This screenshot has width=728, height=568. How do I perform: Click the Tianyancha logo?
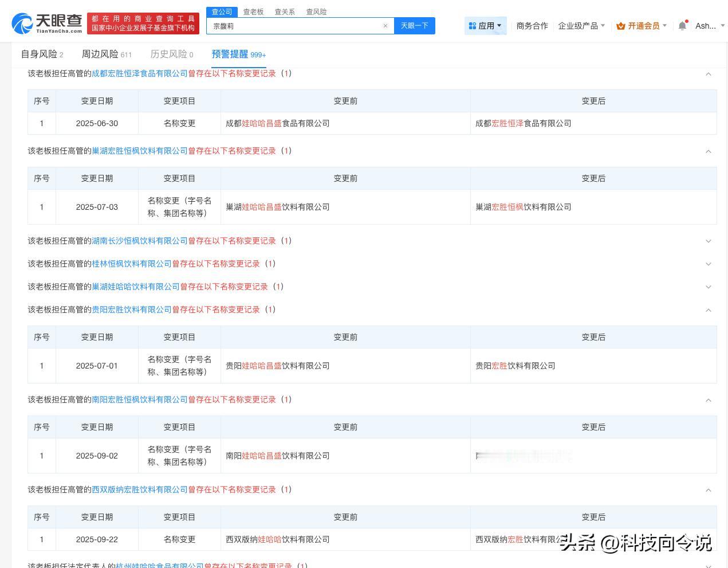pyautogui.click(x=47, y=23)
